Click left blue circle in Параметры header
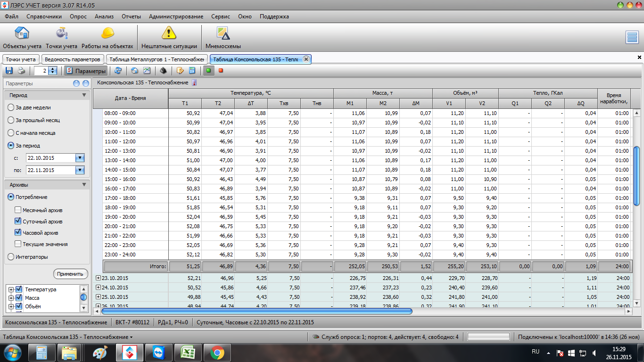This screenshot has height=362, width=644. [76, 83]
